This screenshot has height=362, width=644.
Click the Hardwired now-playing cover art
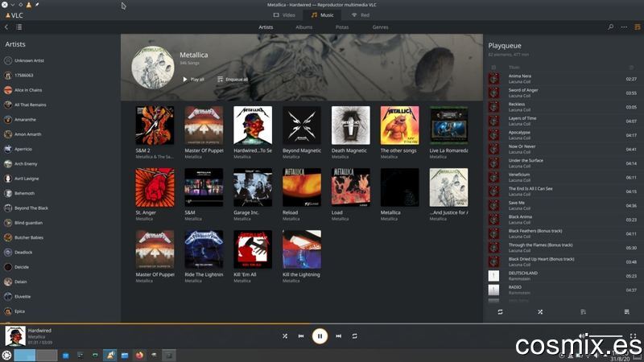click(15, 336)
